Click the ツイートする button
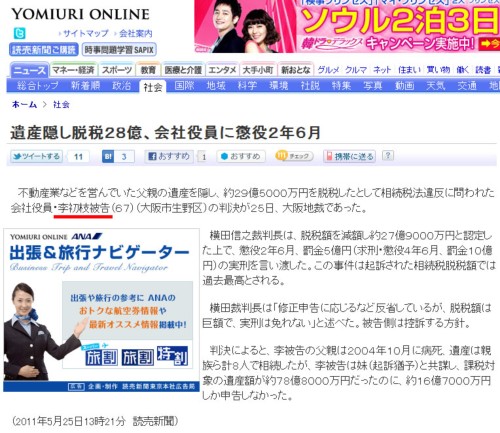This screenshot has height=433, width=500. pyautogui.click(x=36, y=156)
